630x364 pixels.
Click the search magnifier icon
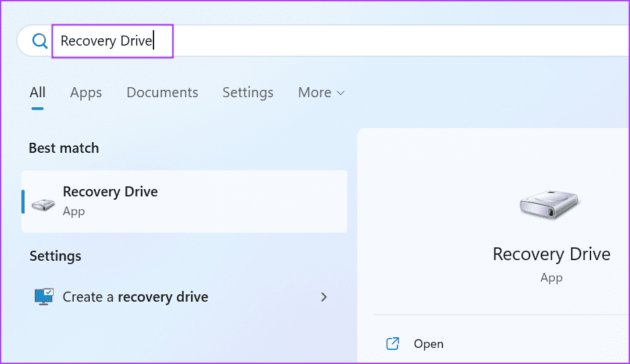[x=40, y=41]
